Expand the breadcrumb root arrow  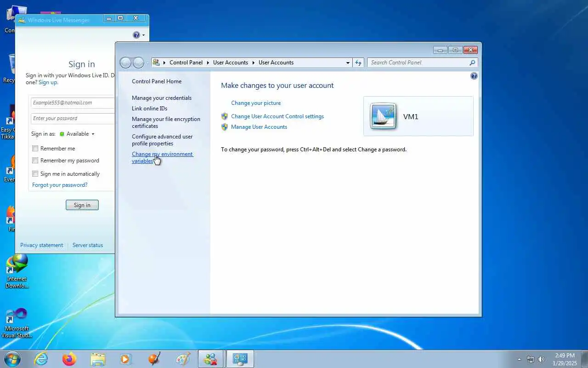click(x=164, y=63)
